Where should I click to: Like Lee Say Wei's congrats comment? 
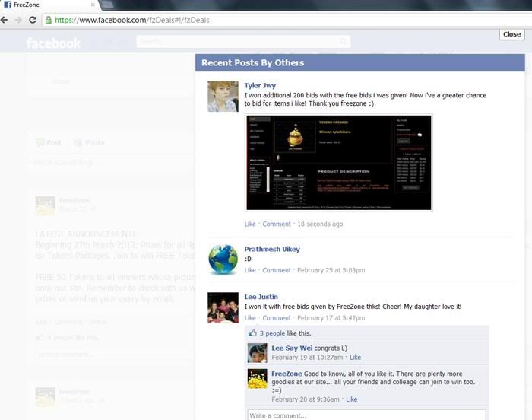[355, 358]
